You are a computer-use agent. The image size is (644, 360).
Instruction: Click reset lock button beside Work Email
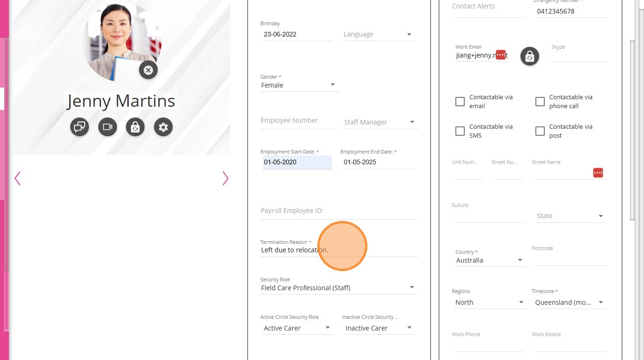[530, 56]
